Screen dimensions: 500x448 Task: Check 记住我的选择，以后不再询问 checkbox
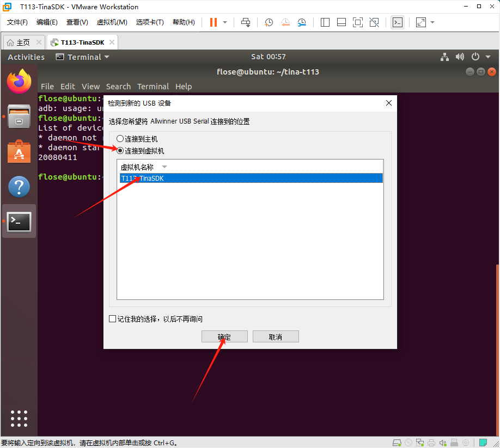(x=113, y=319)
